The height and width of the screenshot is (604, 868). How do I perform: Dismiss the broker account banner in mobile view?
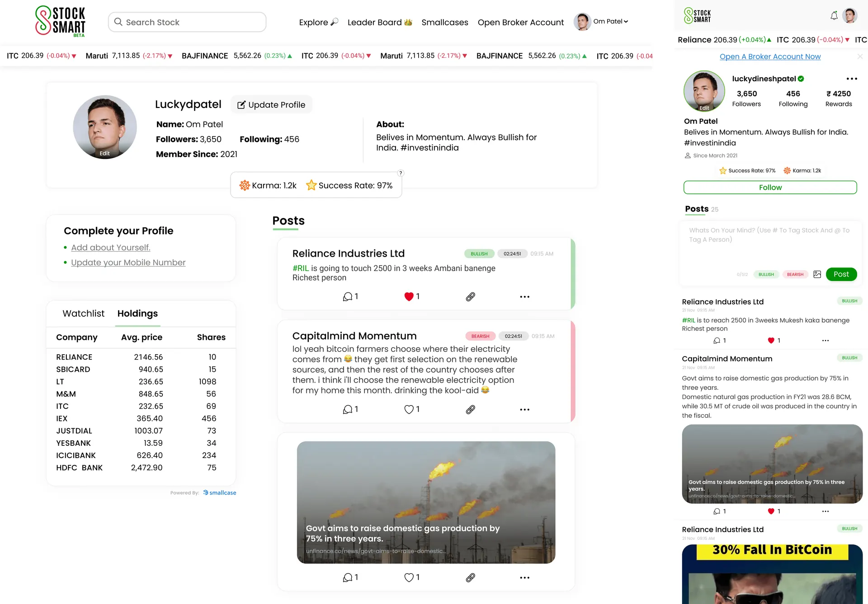(x=860, y=56)
